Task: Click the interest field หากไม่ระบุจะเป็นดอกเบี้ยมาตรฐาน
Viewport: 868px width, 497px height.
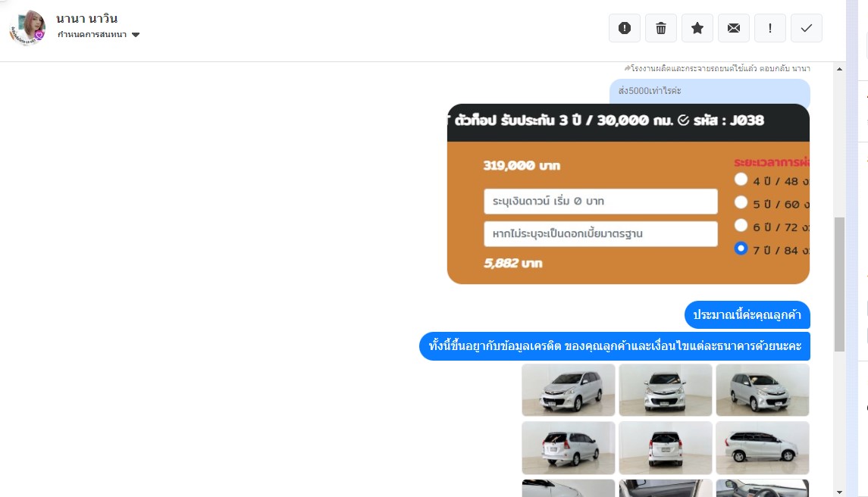Action: (600, 234)
